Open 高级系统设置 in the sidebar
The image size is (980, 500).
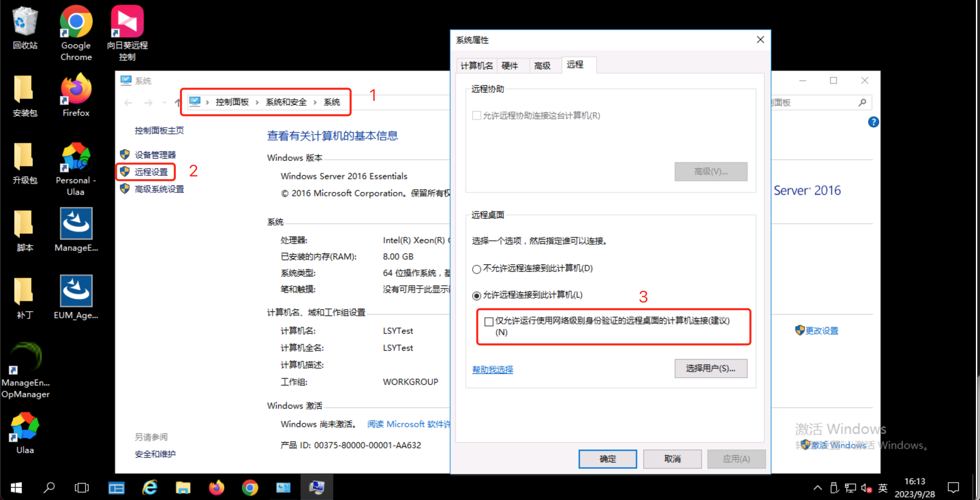159,189
